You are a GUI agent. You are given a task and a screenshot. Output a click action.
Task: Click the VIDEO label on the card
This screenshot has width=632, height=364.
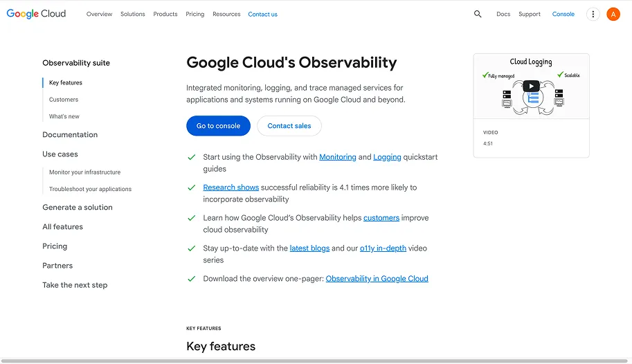tap(491, 133)
